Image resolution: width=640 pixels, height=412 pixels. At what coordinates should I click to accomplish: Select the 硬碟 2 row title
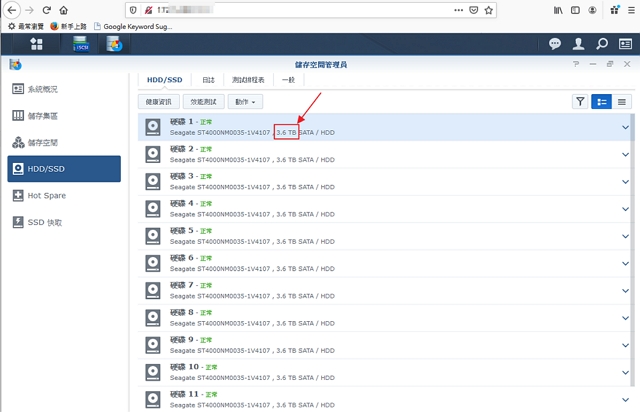click(x=181, y=149)
